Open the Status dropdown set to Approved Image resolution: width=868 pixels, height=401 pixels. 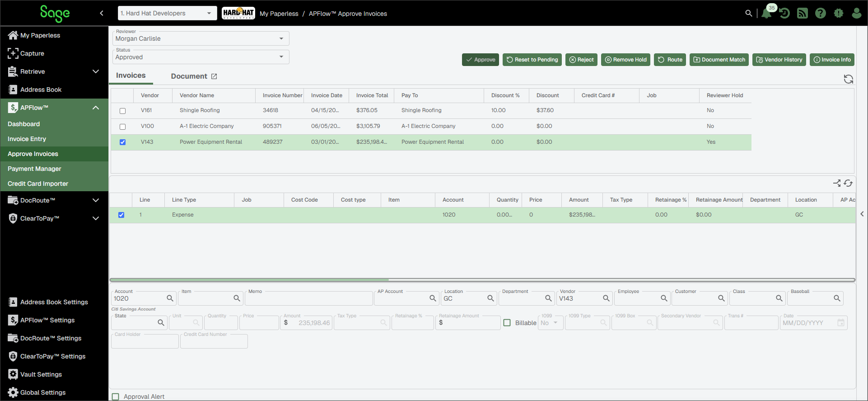[x=201, y=57]
